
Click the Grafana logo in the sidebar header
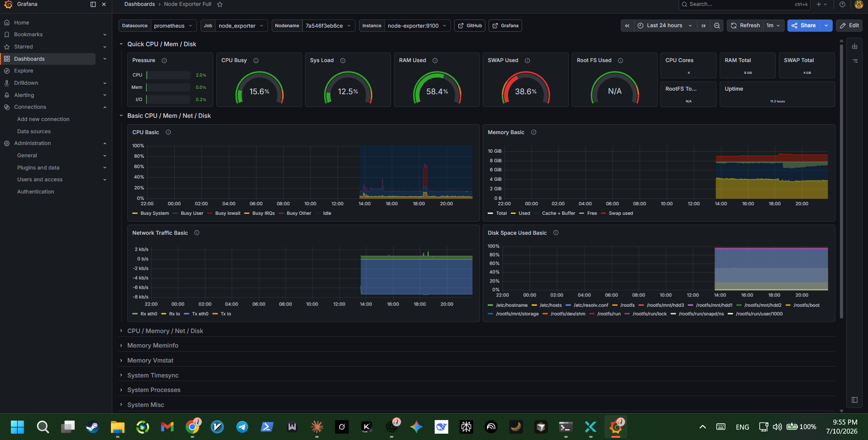click(8, 5)
